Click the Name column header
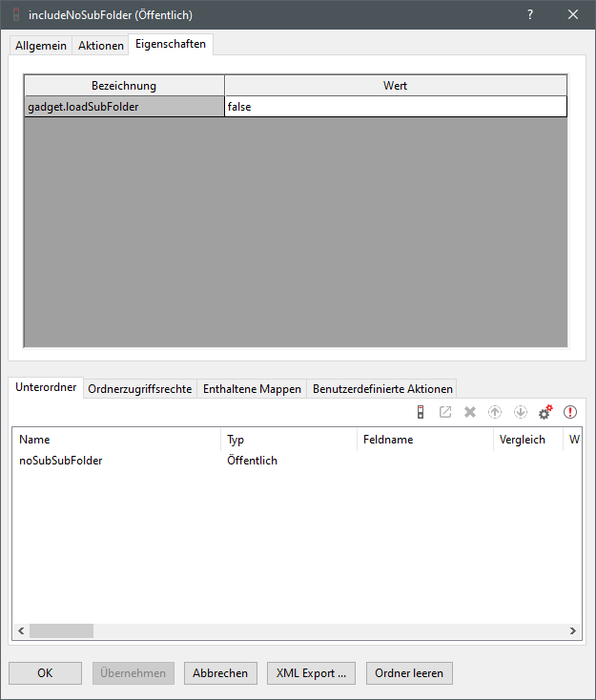Screen dimensions: 596x700 116,440
